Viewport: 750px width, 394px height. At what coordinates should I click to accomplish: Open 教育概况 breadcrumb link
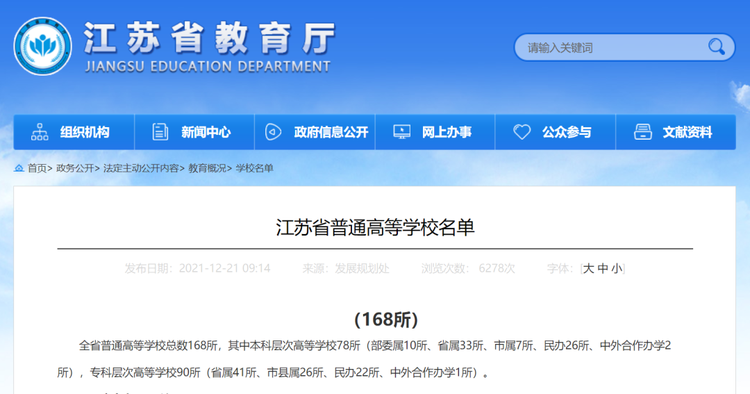tap(207, 168)
